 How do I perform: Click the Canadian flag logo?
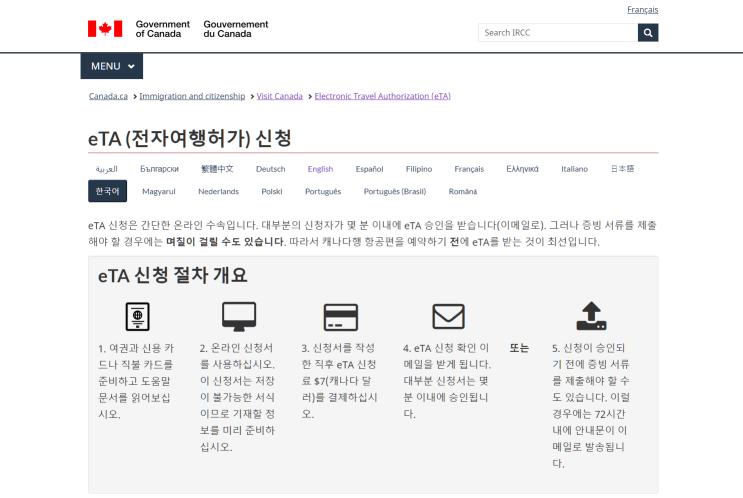point(105,29)
